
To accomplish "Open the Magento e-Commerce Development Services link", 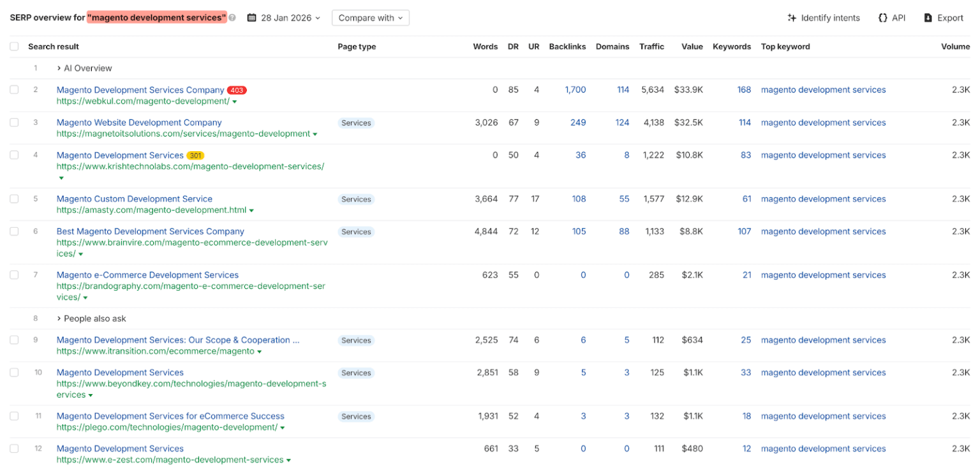I will pyautogui.click(x=147, y=275).
